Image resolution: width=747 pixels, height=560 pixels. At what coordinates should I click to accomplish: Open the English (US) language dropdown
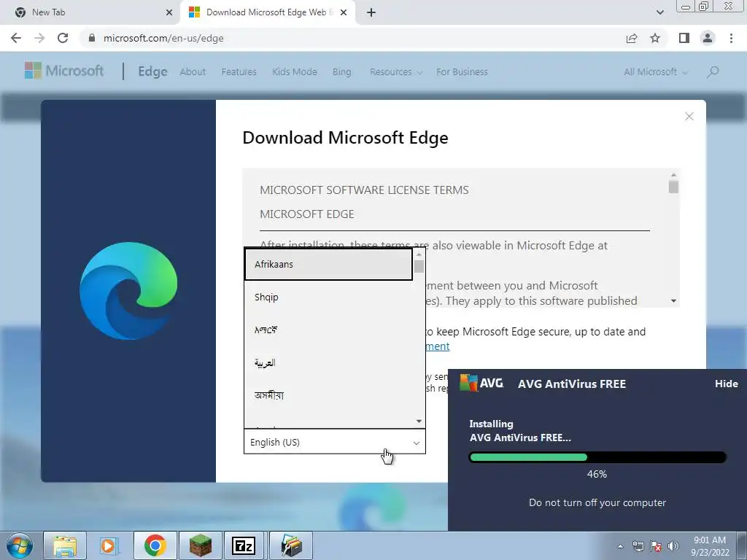[x=334, y=442]
